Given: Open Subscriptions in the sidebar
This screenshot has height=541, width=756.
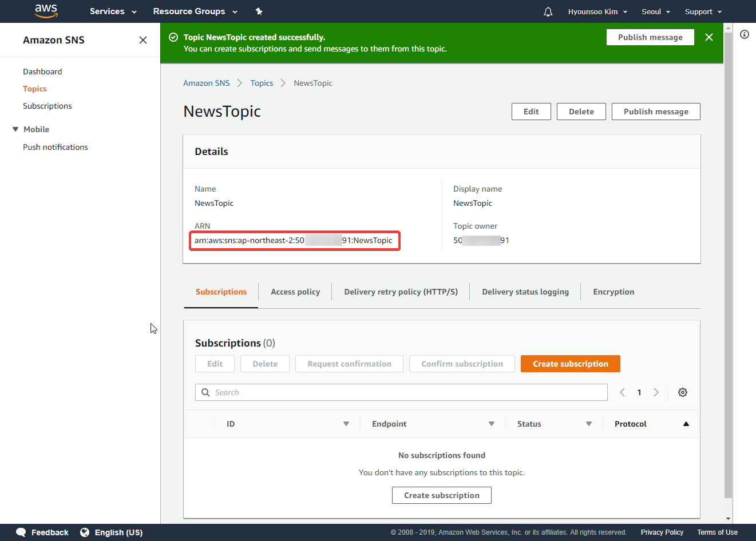Looking at the screenshot, I should point(48,106).
